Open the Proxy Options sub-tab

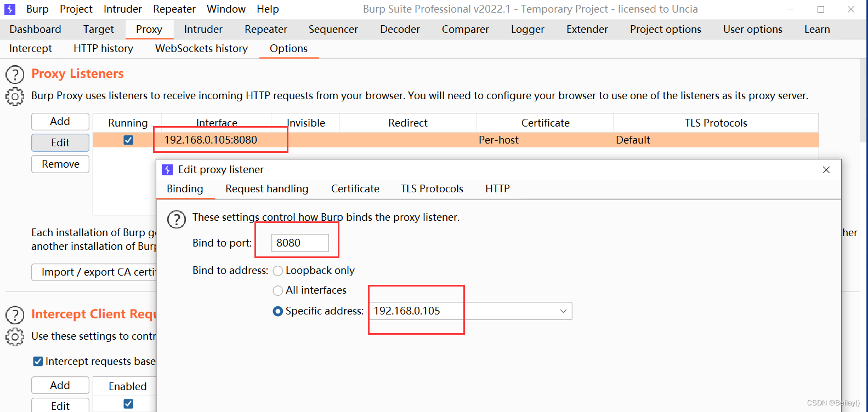[289, 49]
